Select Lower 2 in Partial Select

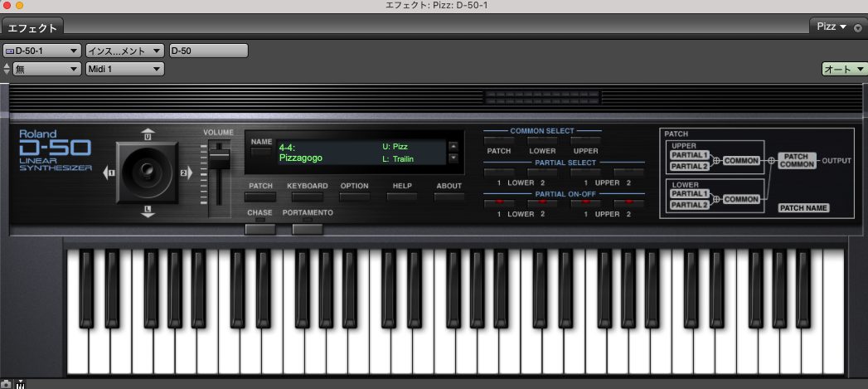pyautogui.click(x=542, y=173)
